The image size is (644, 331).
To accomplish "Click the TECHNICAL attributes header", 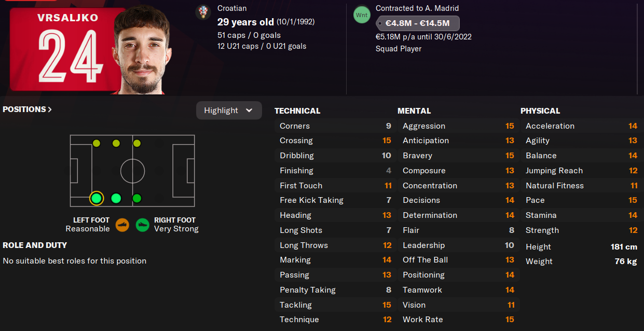I will point(297,111).
